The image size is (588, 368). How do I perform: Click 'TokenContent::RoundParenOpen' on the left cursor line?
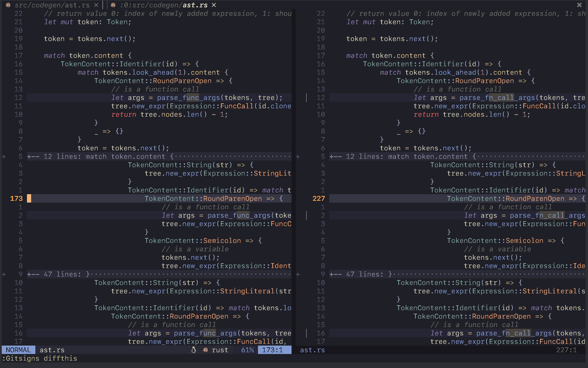tap(203, 198)
